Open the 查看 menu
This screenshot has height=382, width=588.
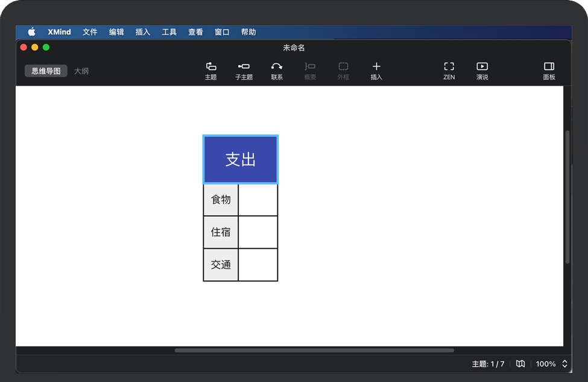(x=195, y=32)
